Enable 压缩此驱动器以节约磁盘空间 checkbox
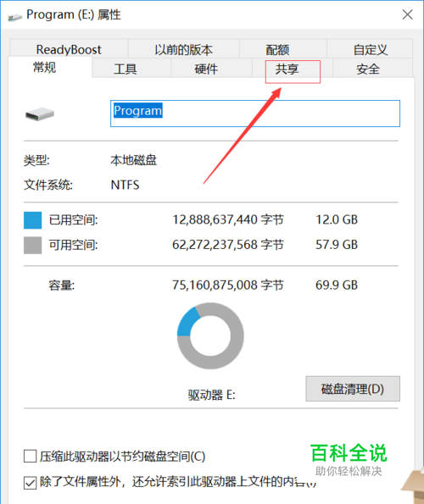The height and width of the screenshot is (504, 424). 30,456
